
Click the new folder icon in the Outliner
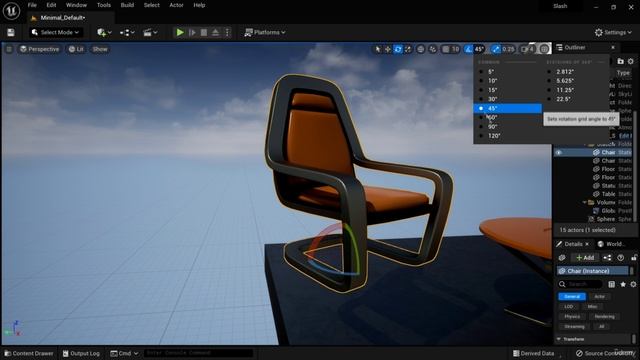(620, 61)
